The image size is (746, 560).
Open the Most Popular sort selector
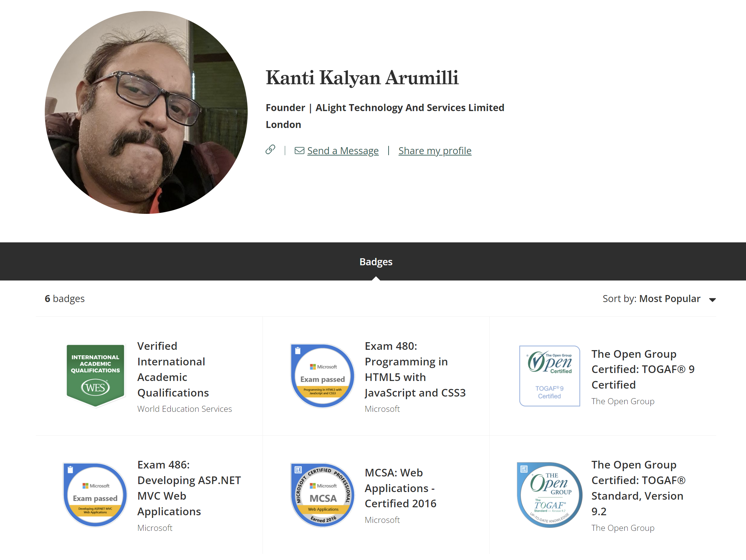pyautogui.click(x=669, y=299)
